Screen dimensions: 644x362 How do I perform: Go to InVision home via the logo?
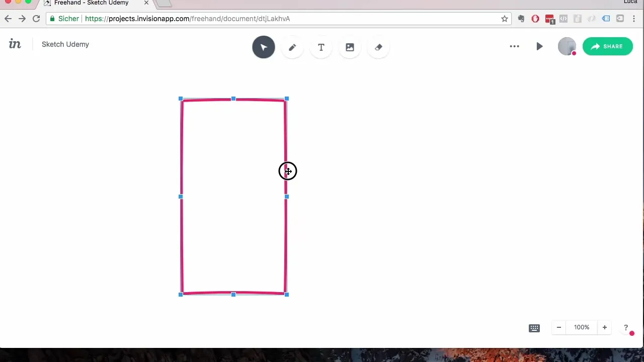pyautogui.click(x=15, y=44)
